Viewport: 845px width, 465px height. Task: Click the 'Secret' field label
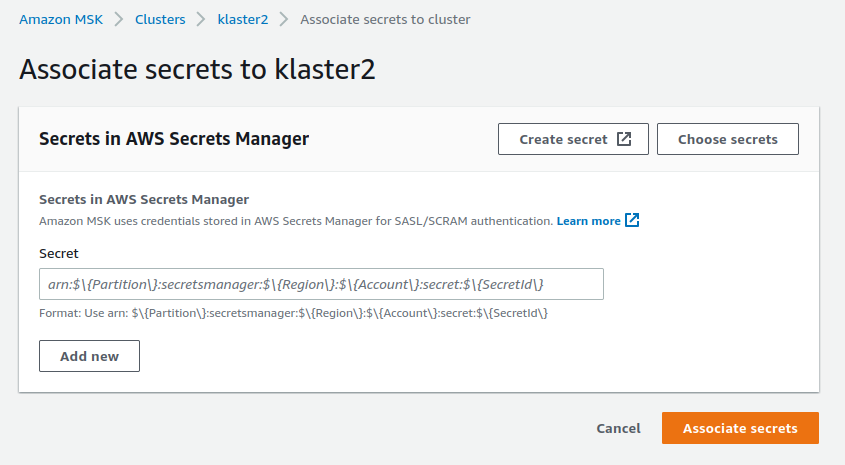coord(58,254)
